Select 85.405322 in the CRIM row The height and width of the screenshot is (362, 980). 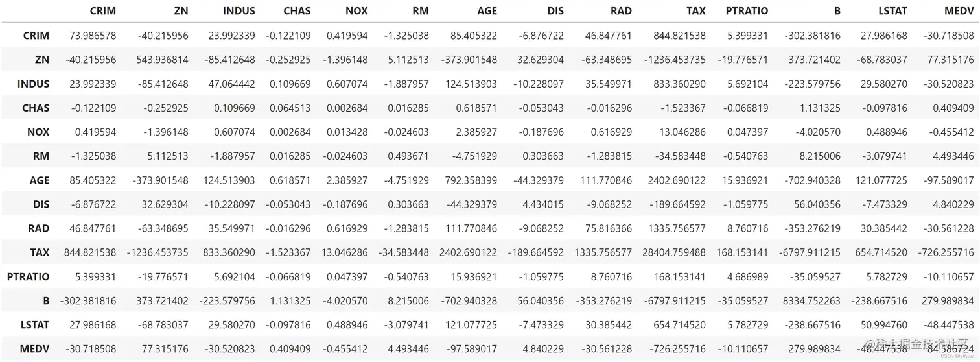click(x=474, y=36)
